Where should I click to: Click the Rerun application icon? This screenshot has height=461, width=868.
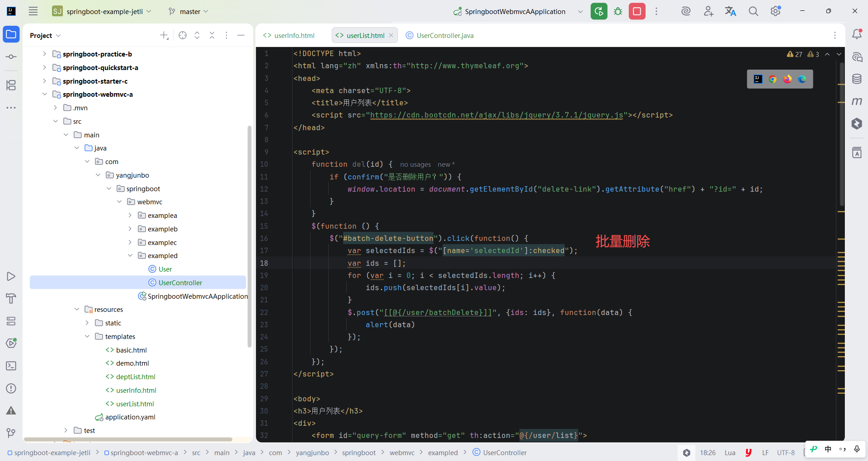point(599,11)
